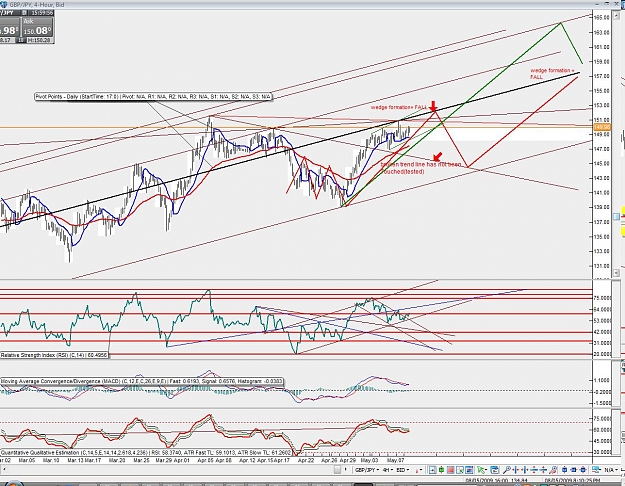Select the Relative Strength Index (RSI) label
Screen dimensions: 625x486
tap(54, 355)
